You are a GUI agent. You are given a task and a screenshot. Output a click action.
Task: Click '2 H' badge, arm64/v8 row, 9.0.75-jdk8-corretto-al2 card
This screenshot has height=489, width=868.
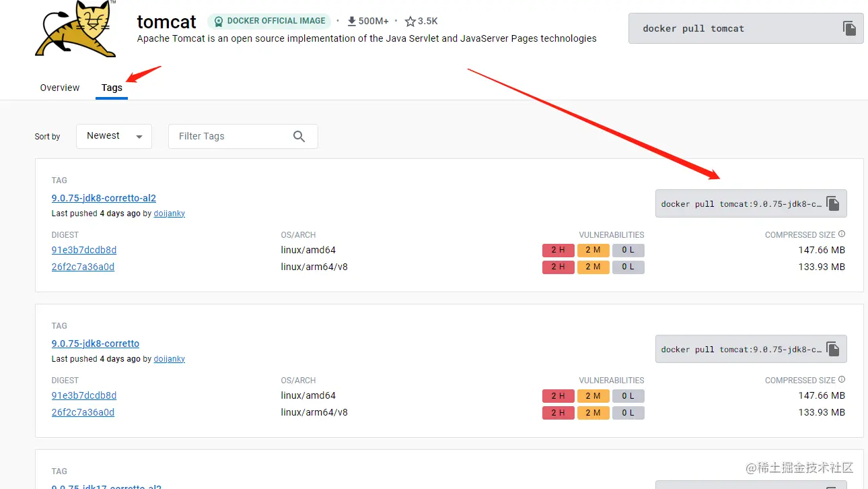pyautogui.click(x=558, y=267)
